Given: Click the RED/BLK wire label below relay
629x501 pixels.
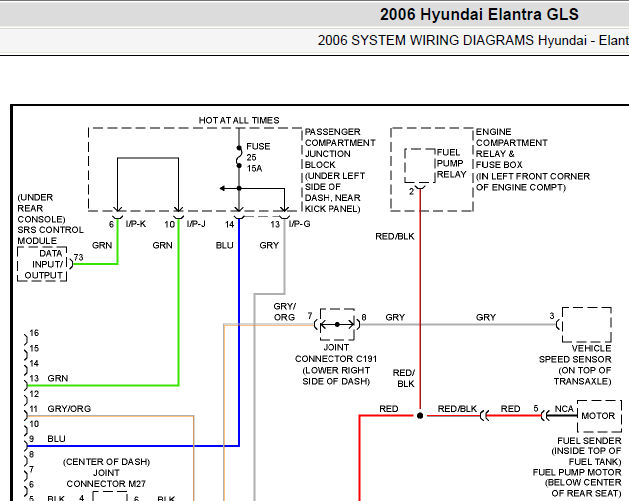Looking at the screenshot, I should point(395,236).
